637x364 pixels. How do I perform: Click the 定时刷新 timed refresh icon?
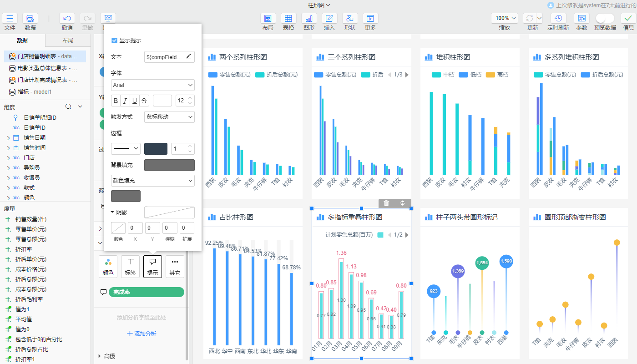click(x=558, y=19)
